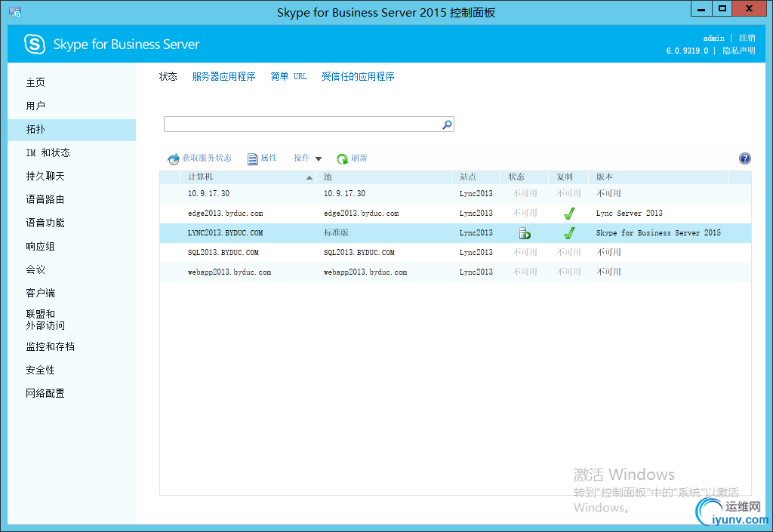Sort by the 站点 column header
773x532 pixels.
tap(476, 177)
